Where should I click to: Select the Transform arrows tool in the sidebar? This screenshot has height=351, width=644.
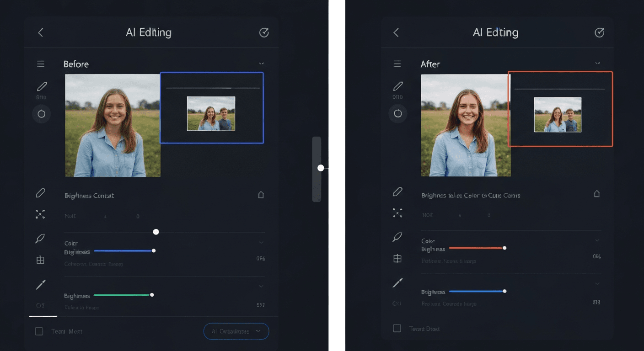(41, 214)
